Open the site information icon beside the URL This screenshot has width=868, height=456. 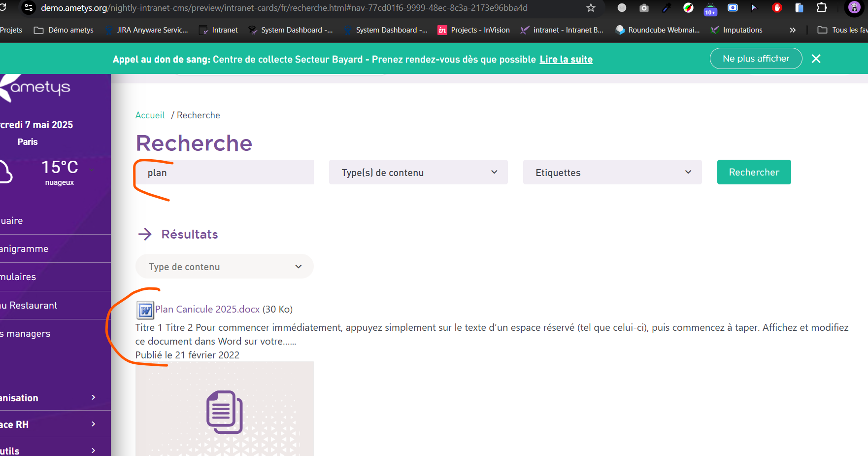[x=29, y=8]
